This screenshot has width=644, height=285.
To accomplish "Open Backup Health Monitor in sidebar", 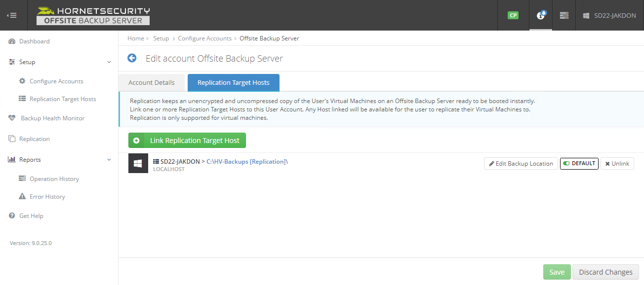I will 52,118.
